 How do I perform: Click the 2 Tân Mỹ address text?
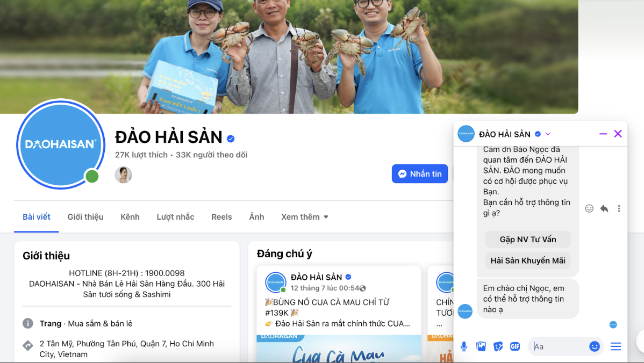tap(126, 349)
